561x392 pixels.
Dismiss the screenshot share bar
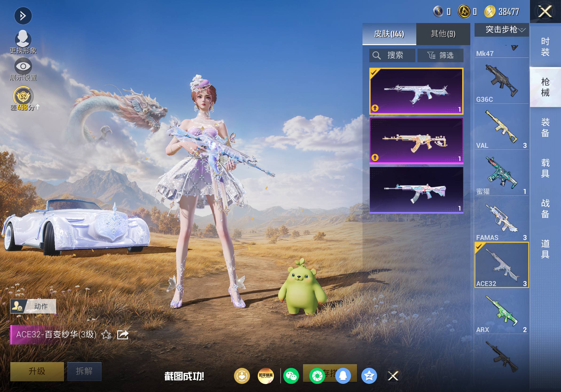tap(393, 376)
